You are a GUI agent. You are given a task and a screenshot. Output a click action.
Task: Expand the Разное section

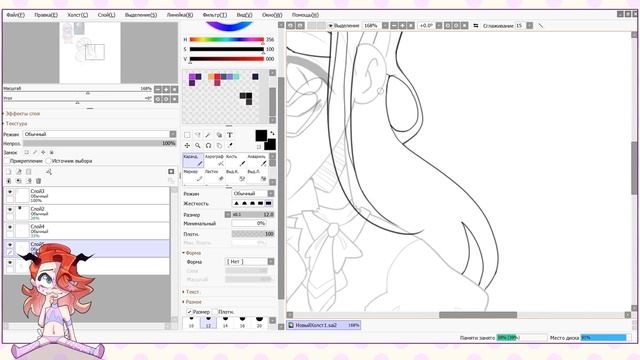(192, 302)
